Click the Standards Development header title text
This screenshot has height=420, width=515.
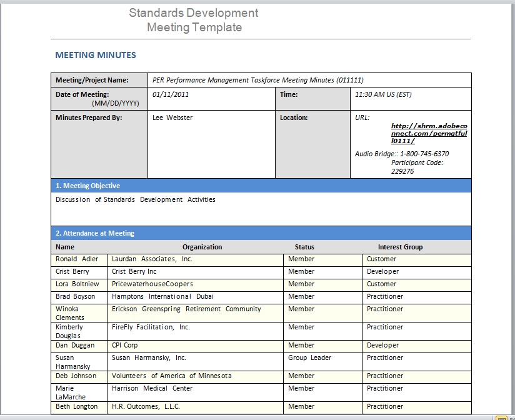coord(194,13)
